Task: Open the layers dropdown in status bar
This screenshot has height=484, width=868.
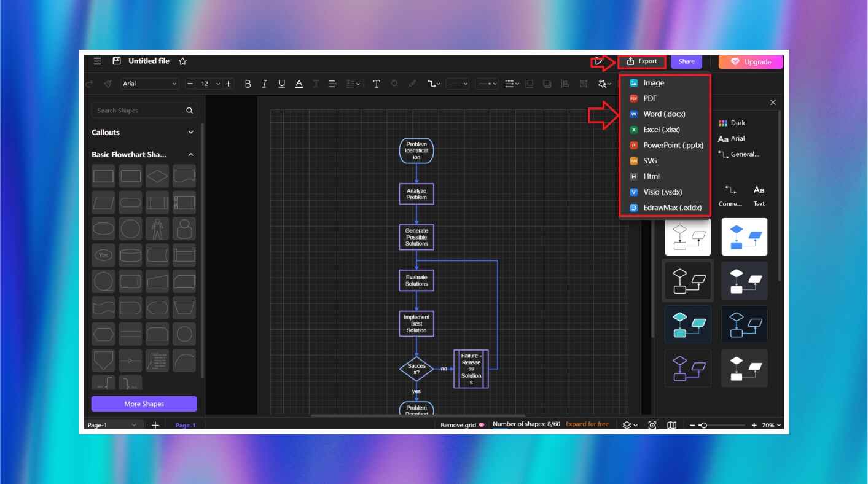Action: pyautogui.click(x=630, y=425)
